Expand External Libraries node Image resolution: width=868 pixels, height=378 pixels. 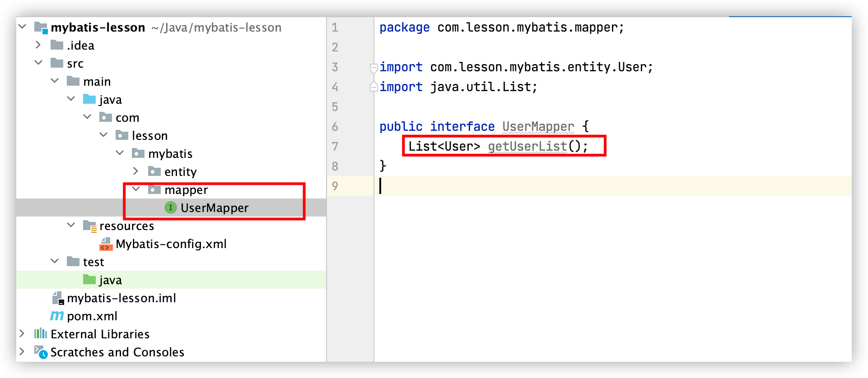pos(22,334)
